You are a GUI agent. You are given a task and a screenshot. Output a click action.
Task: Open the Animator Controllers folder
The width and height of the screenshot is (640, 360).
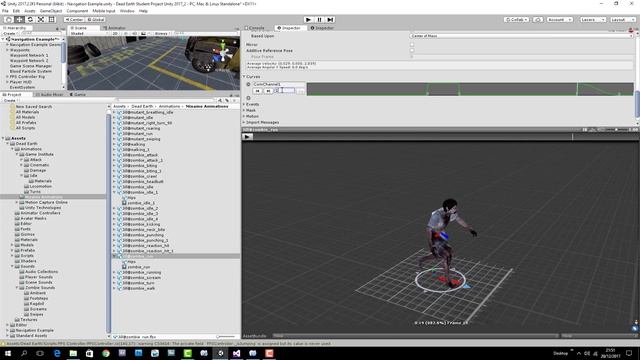(x=40, y=213)
